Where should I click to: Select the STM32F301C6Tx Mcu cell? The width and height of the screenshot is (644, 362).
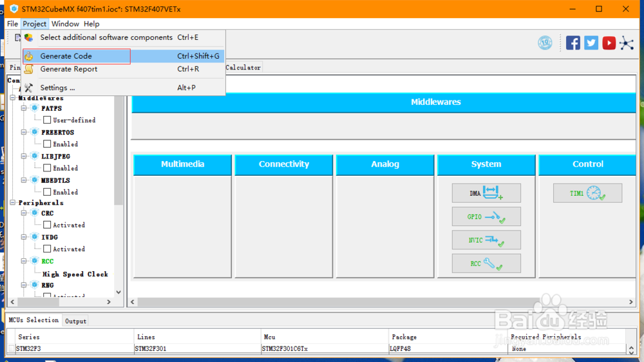coord(325,349)
